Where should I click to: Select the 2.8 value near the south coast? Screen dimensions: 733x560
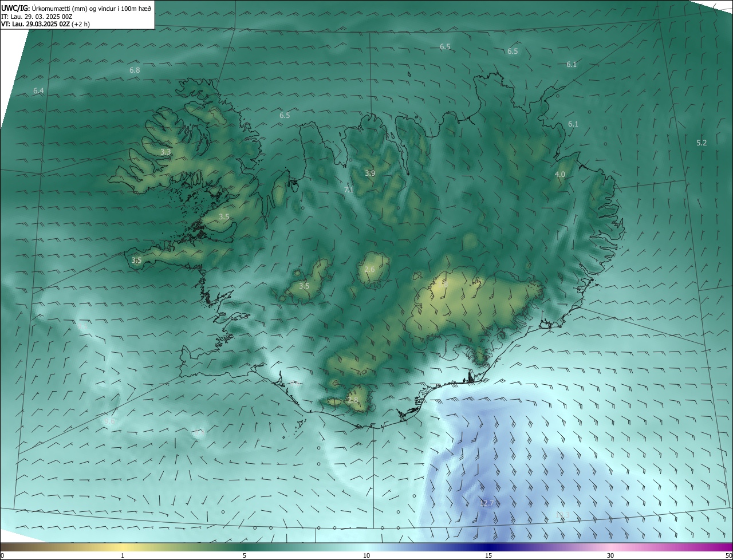(352, 400)
